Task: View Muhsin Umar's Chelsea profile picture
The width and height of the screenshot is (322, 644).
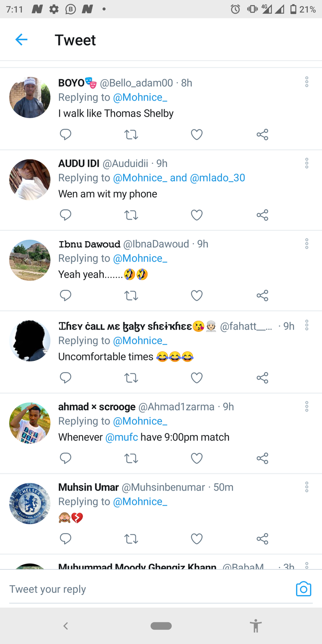Action: (x=30, y=503)
